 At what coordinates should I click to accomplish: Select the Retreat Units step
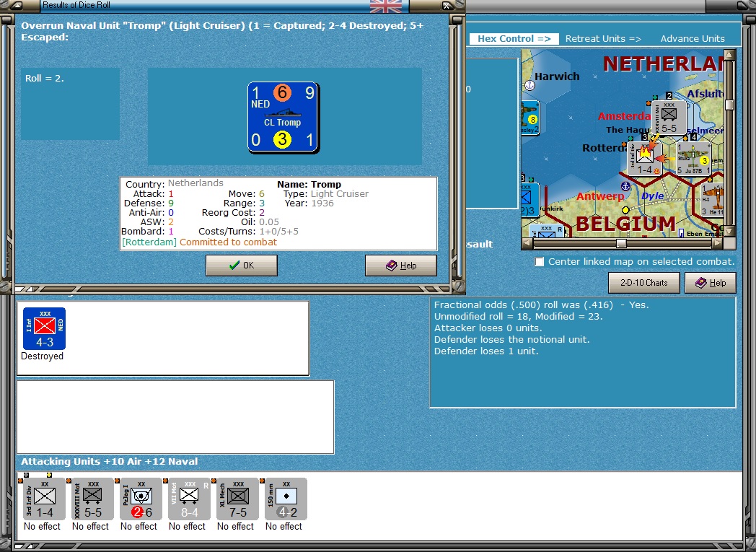603,38
